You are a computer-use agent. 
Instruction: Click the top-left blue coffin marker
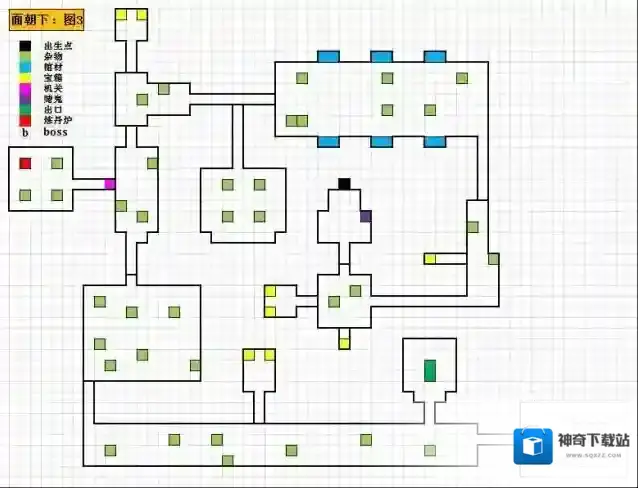click(x=328, y=57)
